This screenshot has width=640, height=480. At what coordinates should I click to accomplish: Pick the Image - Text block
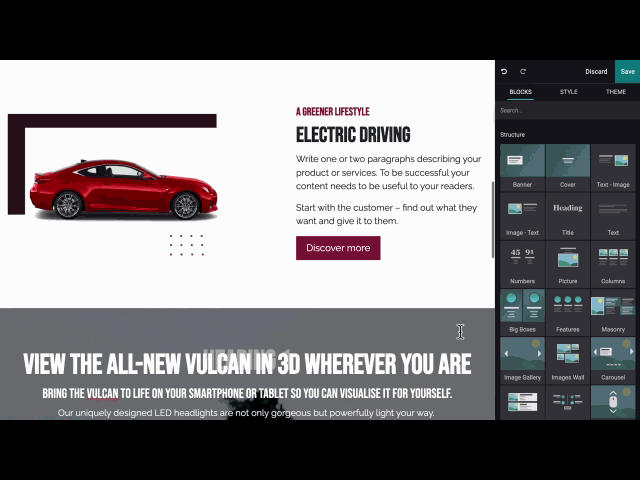coord(522,214)
